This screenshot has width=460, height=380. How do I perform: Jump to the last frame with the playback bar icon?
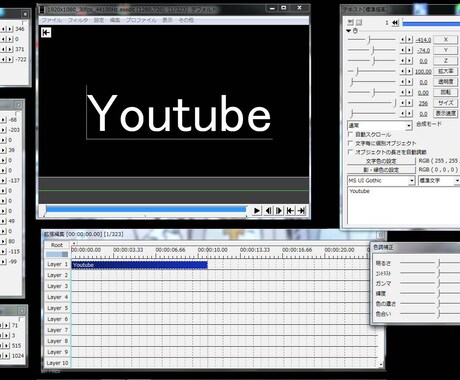(301, 211)
